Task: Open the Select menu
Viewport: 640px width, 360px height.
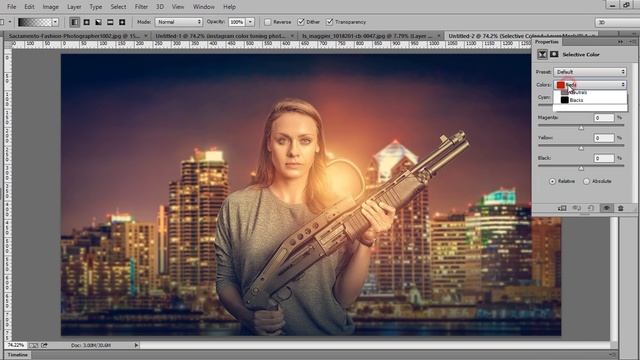Action: [118, 7]
